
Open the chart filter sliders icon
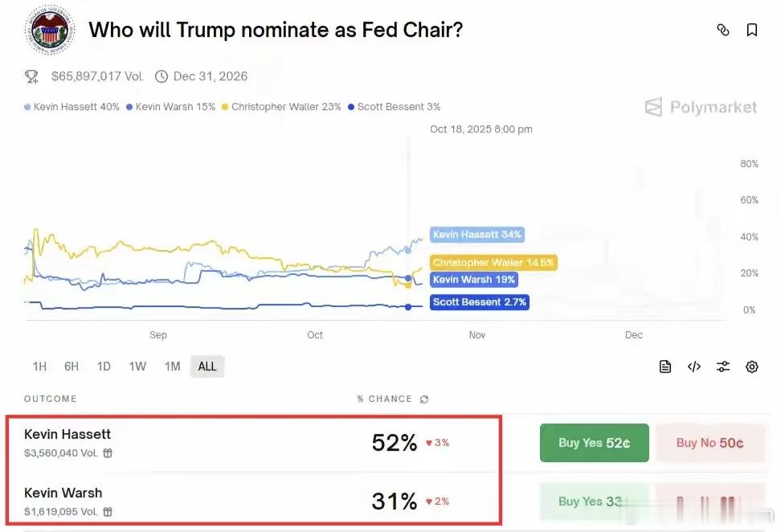pyautogui.click(x=723, y=366)
